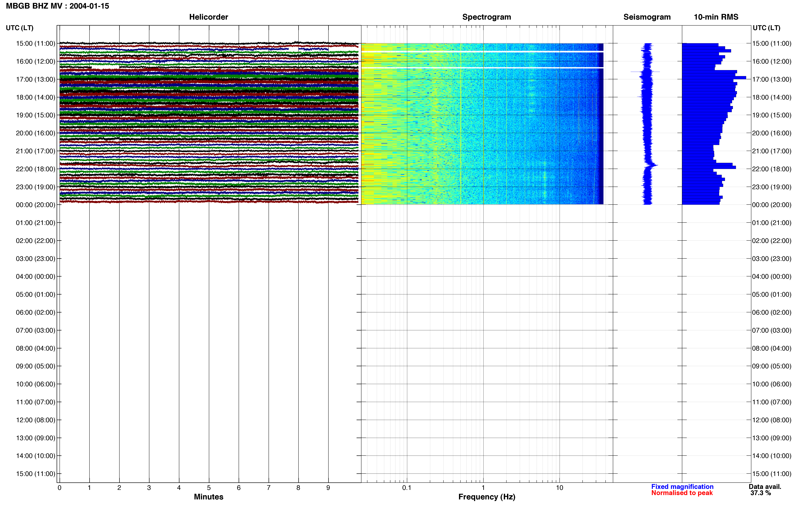
Task: Click the 10:00 (06:00) label on the RMS-side axis
Action: pos(772,384)
